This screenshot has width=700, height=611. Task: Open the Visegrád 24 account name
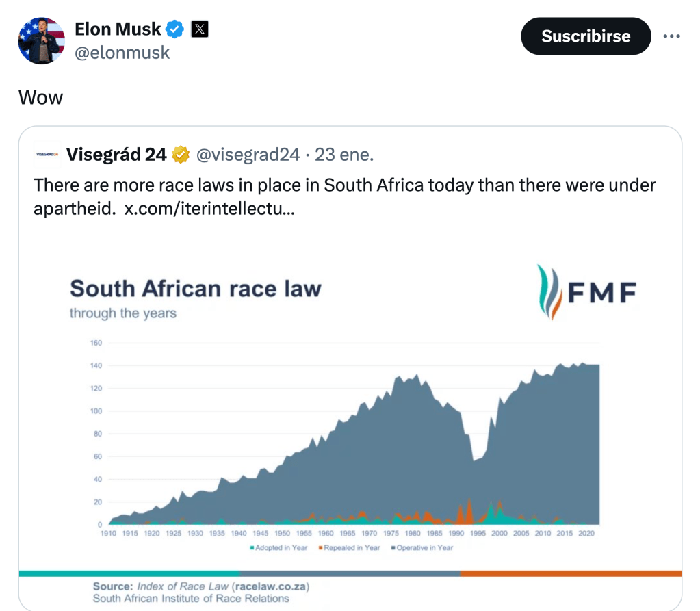click(x=116, y=155)
